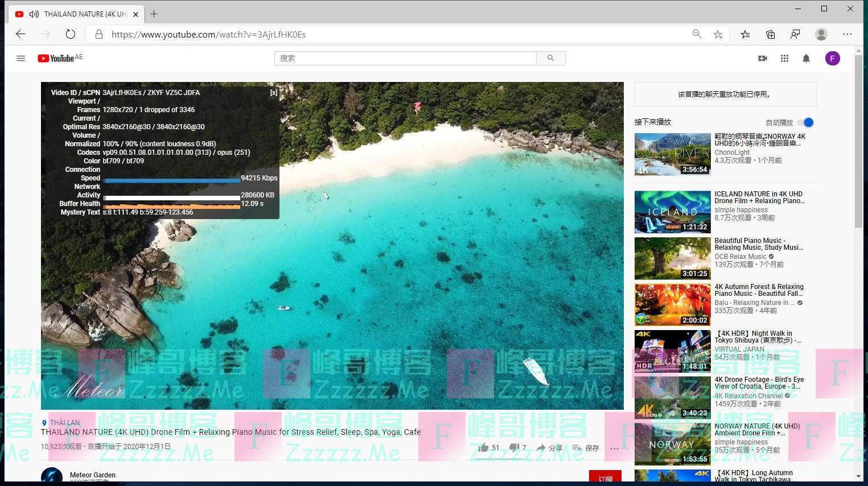Open the save to playlist option
The image size is (868, 486).
pyautogui.click(x=586, y=448)
